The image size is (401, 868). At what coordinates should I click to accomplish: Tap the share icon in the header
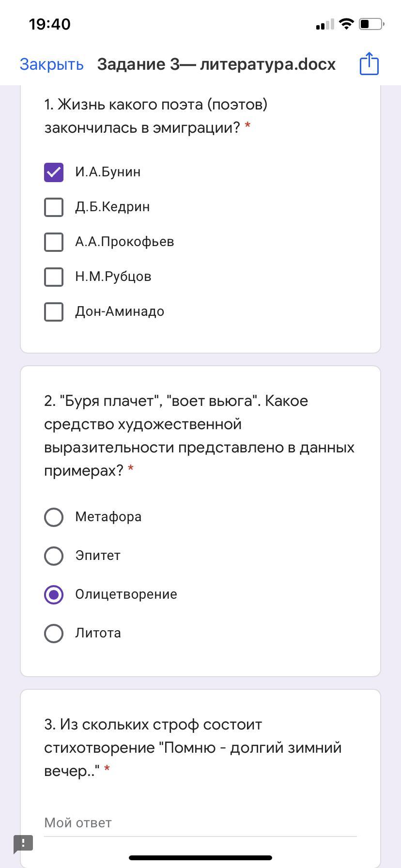tap(369, 64)
